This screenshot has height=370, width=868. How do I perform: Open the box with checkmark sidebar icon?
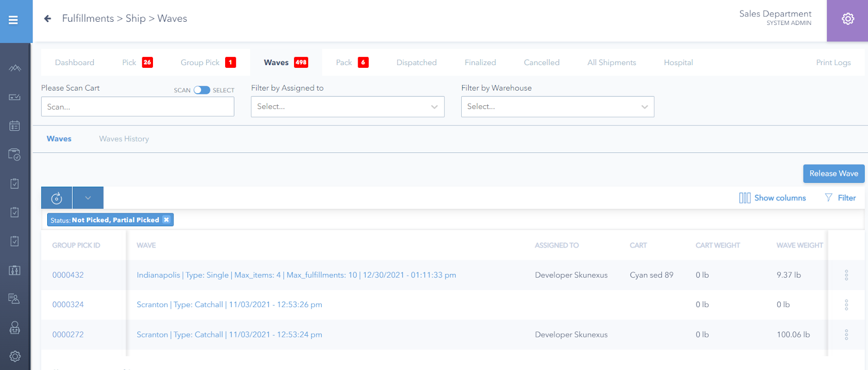tap(15, 155)
